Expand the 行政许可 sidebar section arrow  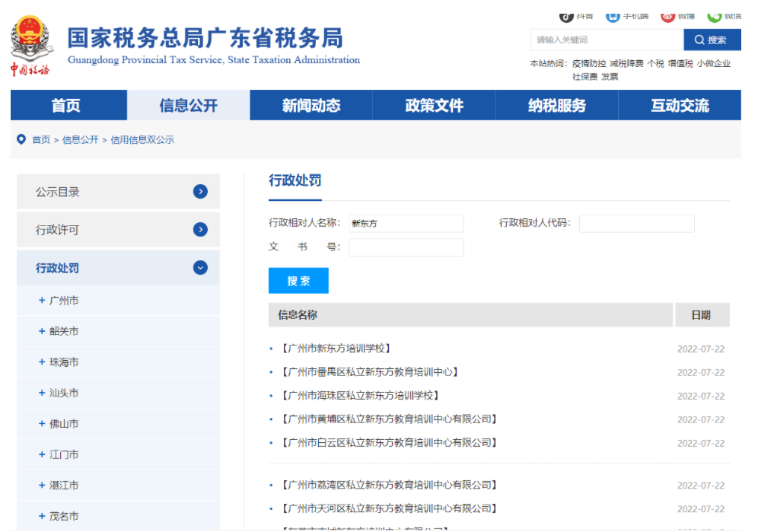pyautogui.click(x=200, y=229)
